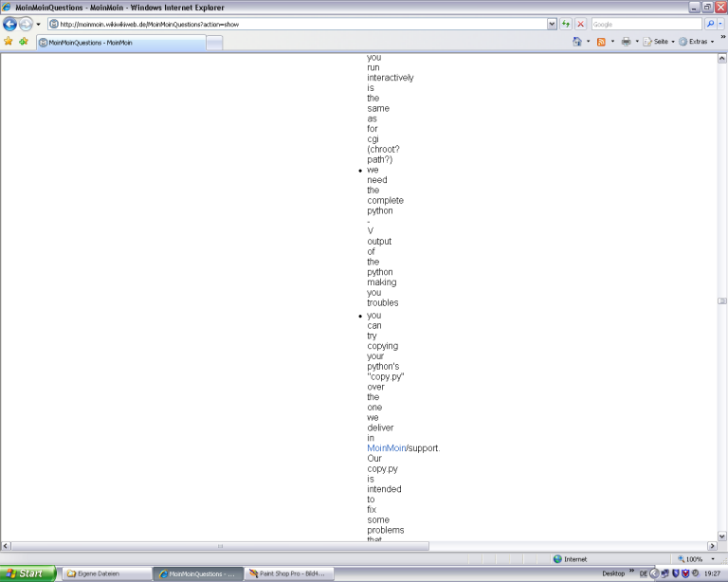Minimize the Internet Explorer window
Image resolution: width=728 pixels, height=582 pixels.
[694, 7]
